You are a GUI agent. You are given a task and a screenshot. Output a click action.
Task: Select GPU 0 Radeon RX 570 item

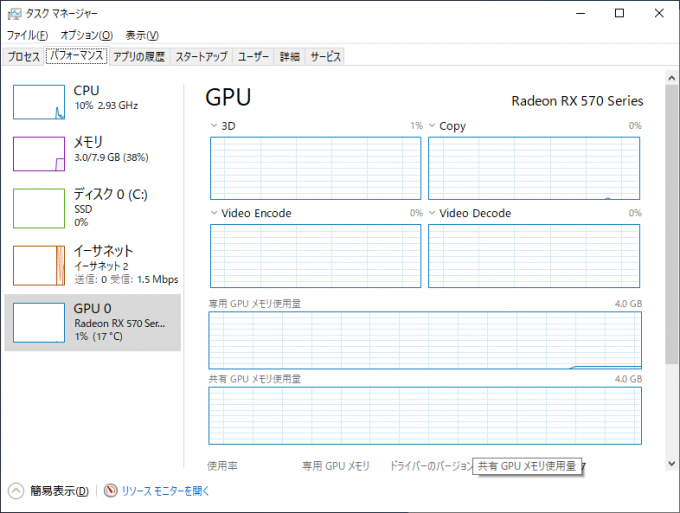click(92, 322)
